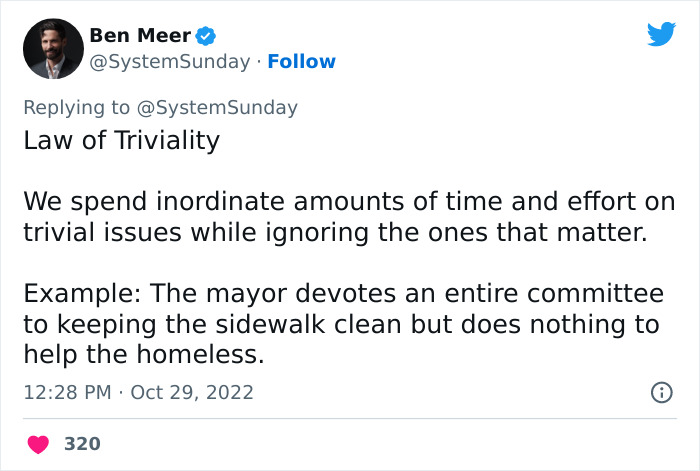Click the phrase trivial issues in tweet

102,233
